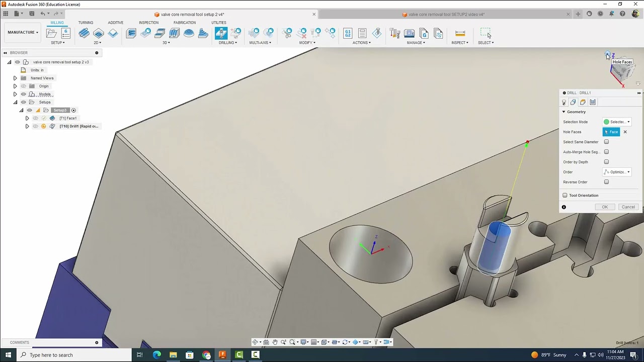Click the Simulate icon in Actions
Screen dimensions: 644x362
coord(377,33)
